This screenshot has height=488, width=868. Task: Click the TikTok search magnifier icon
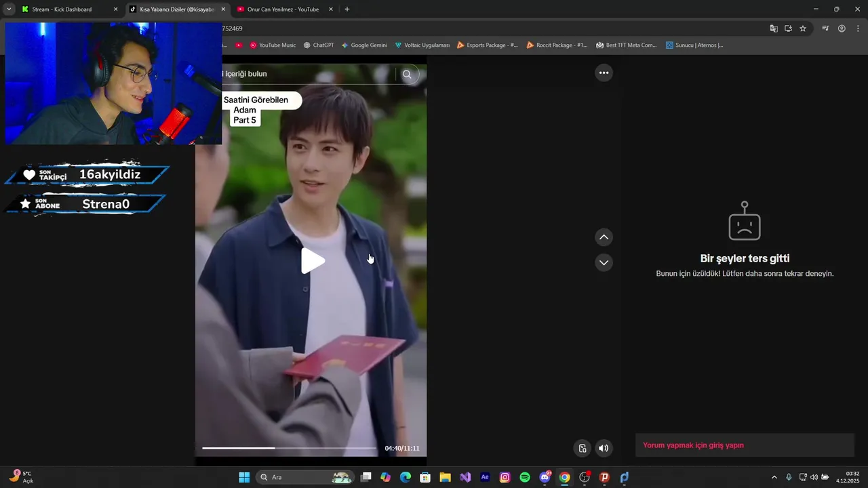(407, 75)
